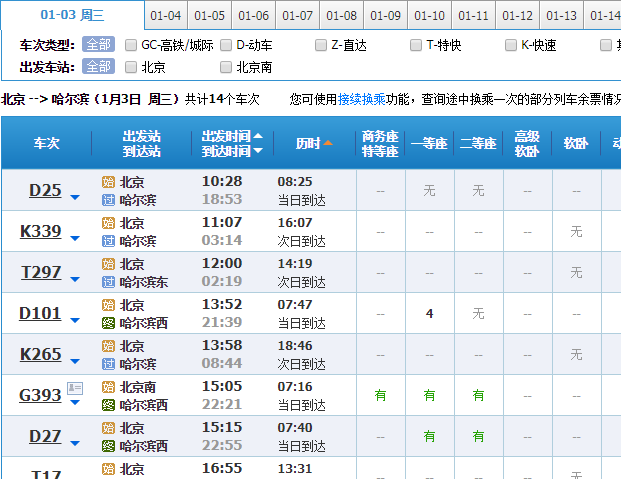Enable the D-动车 train type checkbox
This screenshot has height=479, width=621.
(x=226, y=45)
